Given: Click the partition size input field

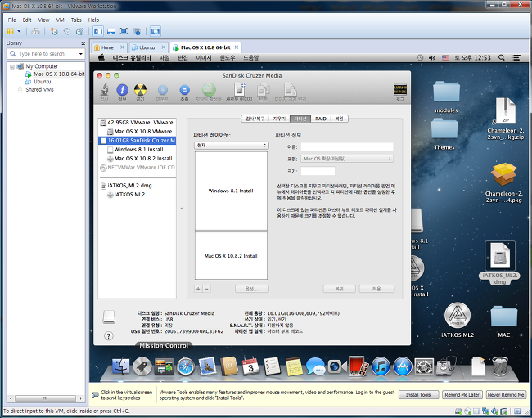Looking at the screenshot, I should pyautogui.click(x=318, y=171).
